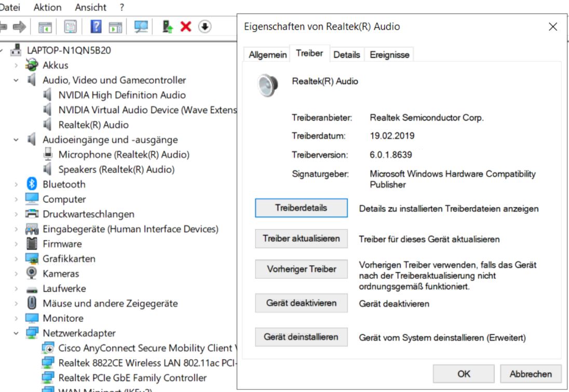569x392 pixels.
Task: Click the Monitore screen icon
Action: point(32,318)
